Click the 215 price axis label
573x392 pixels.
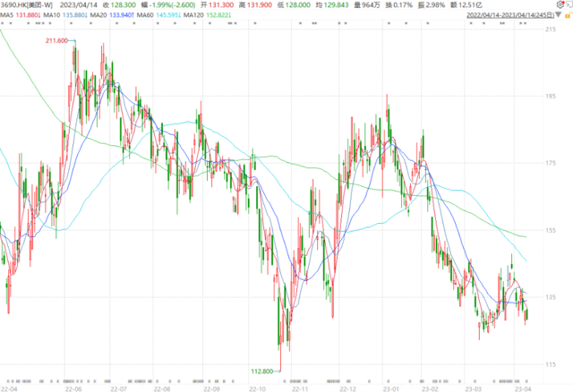point(551,30)
